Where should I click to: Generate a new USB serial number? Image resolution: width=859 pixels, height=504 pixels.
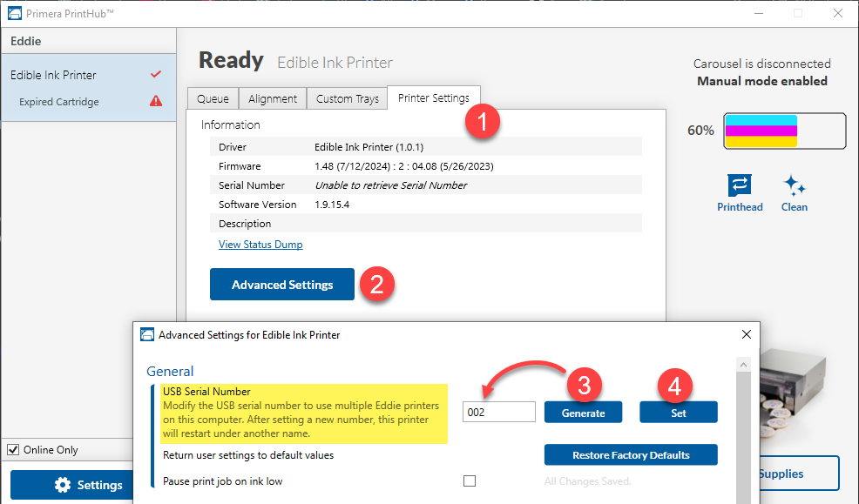click(583, 413)
